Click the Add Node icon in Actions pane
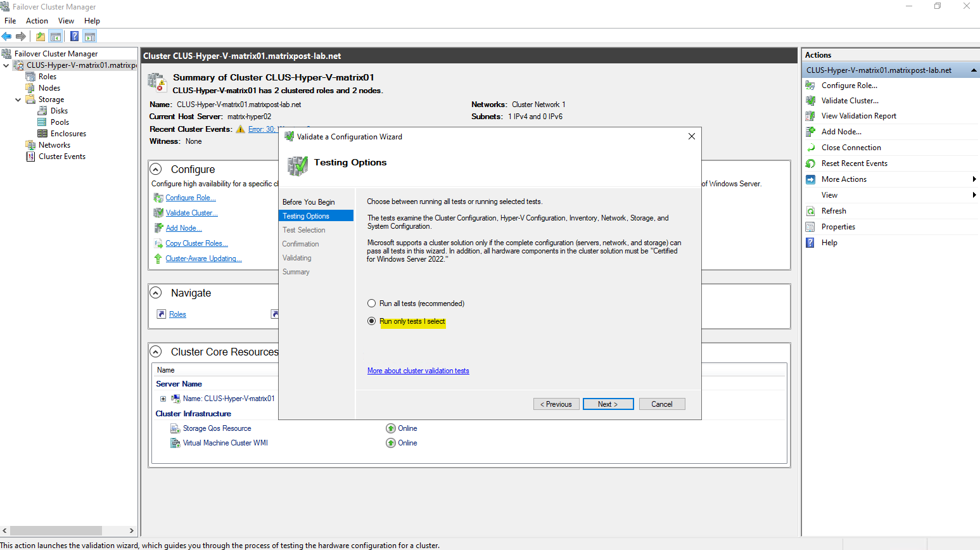 [x=810, y=132]
